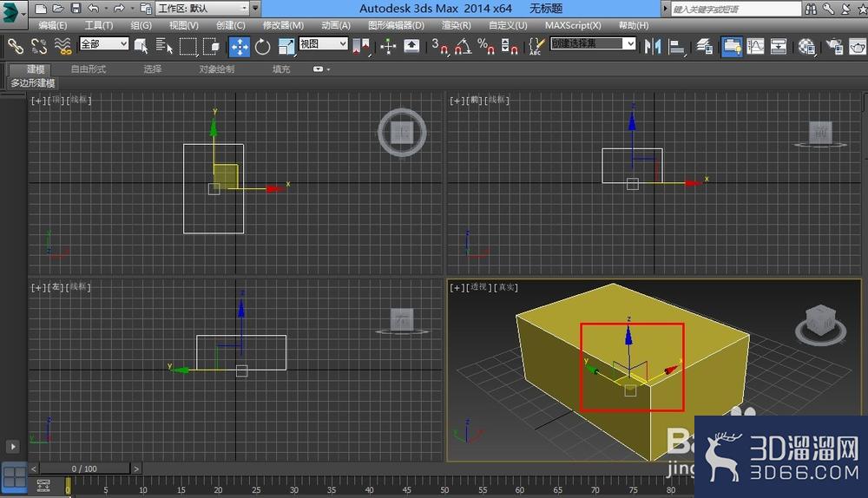The width and height of the screenshot is (868, 498).
Task: Redo the action with the Redo arrow
Action: click(119, 9)
